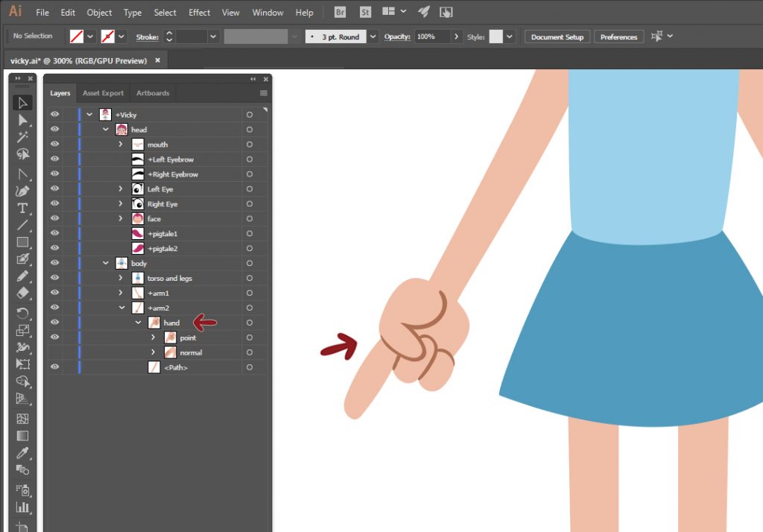Image resolution: width=763 pixels, height=532 pixels.
Task: Open the Effect menu
Action: 199,13
